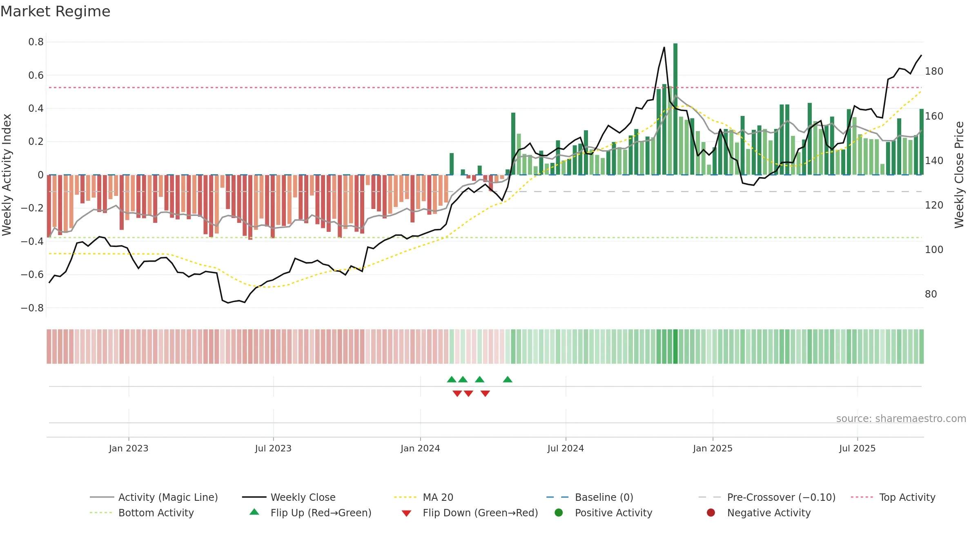980x551 pixels.
Task: Click the source: sharemaestro.com text
Action: pos(901,418)
